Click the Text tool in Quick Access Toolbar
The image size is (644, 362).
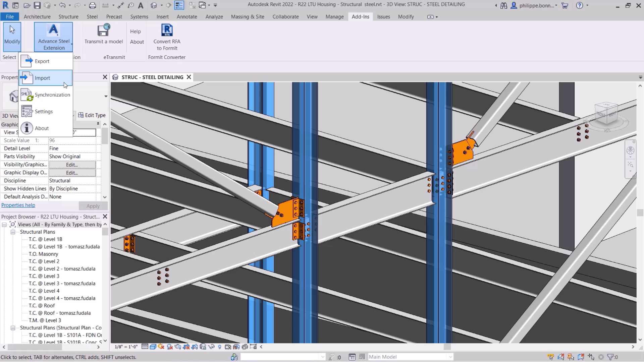pos(141,5)
